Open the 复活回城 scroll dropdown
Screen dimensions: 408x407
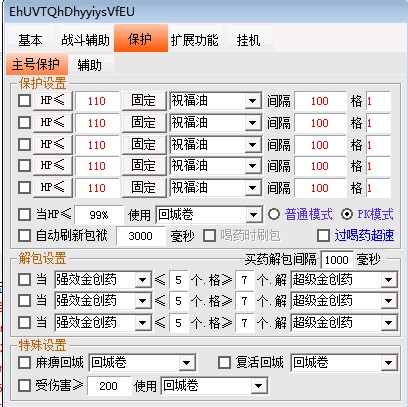click(x=389, y=363)
